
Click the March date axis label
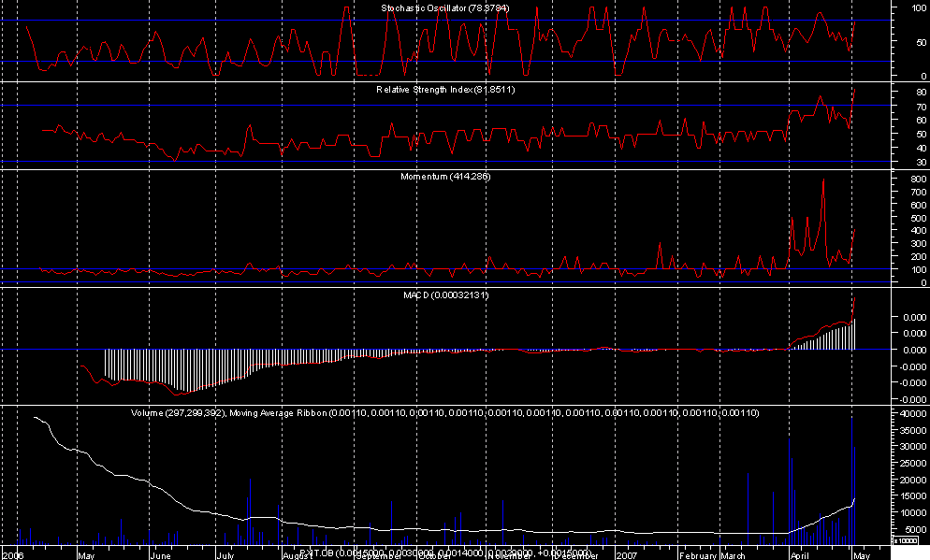click(734, 554)
